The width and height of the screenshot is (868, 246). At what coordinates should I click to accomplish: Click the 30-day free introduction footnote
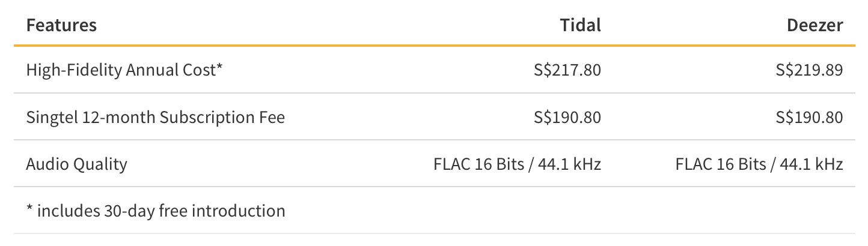(156, 211)
